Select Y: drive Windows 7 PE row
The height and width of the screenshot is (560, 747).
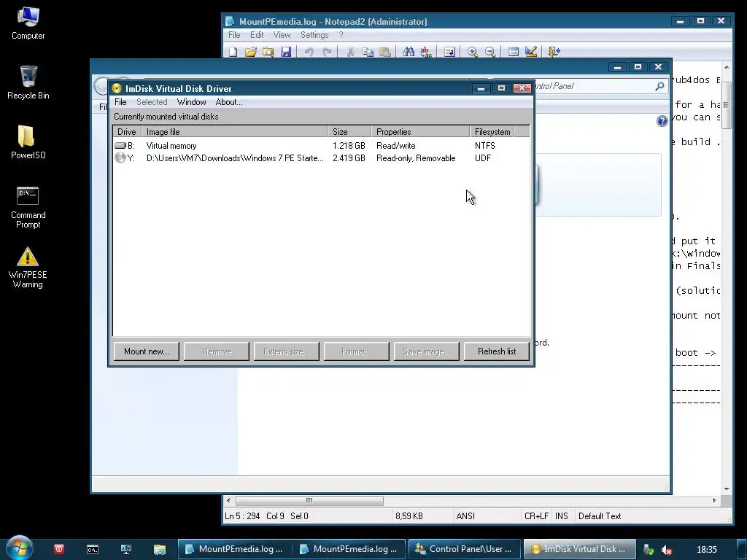pyautogui.click(x=321, y=158)
